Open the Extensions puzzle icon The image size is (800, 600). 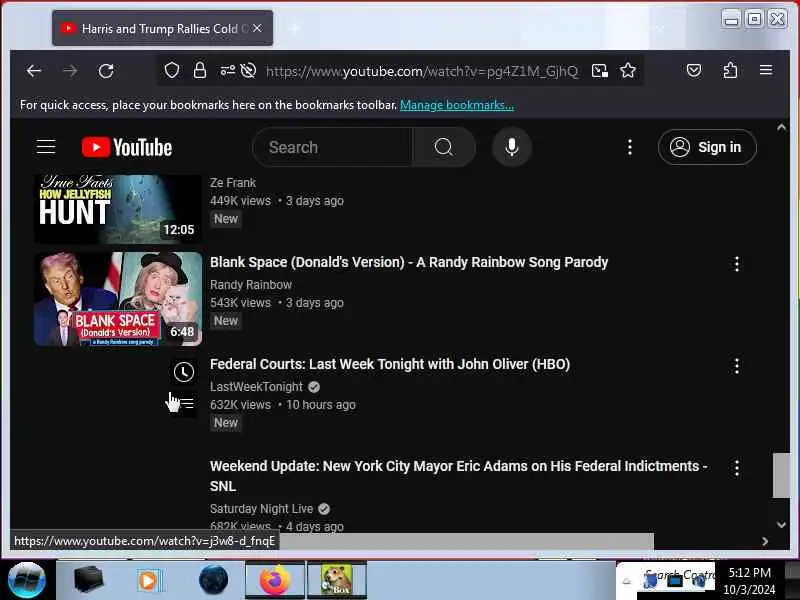730,70
